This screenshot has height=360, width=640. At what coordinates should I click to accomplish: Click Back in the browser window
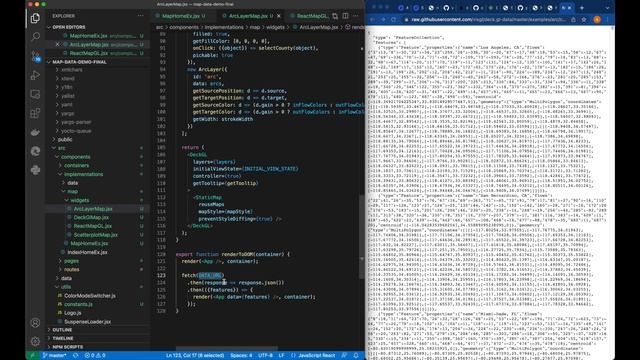[372, 20]
